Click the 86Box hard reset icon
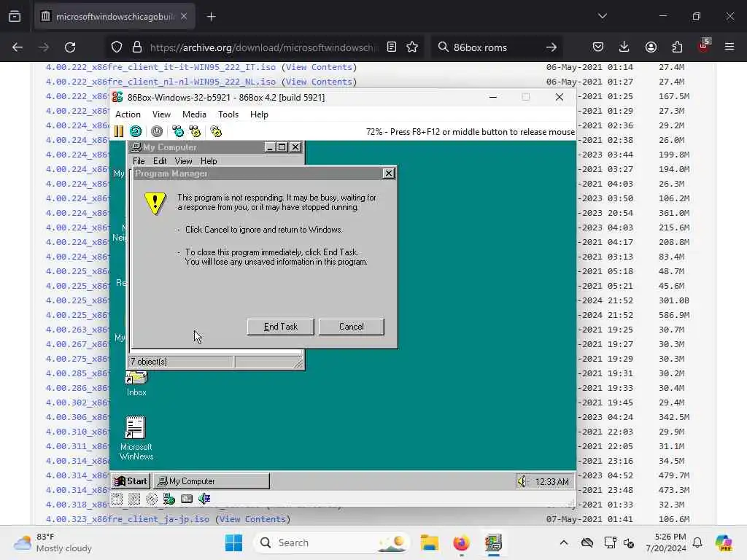This screenshot has width=747, height=560. [x=136, y=131]
